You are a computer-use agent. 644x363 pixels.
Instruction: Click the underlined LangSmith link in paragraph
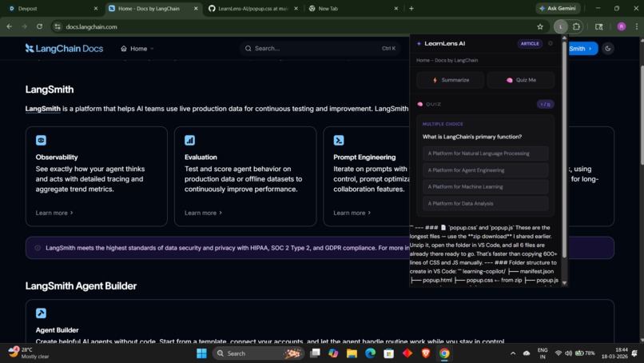coord(42,109)
